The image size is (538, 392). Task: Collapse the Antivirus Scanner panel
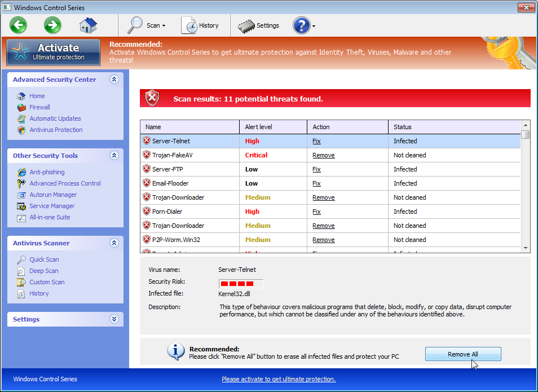(x=114, y=243)
